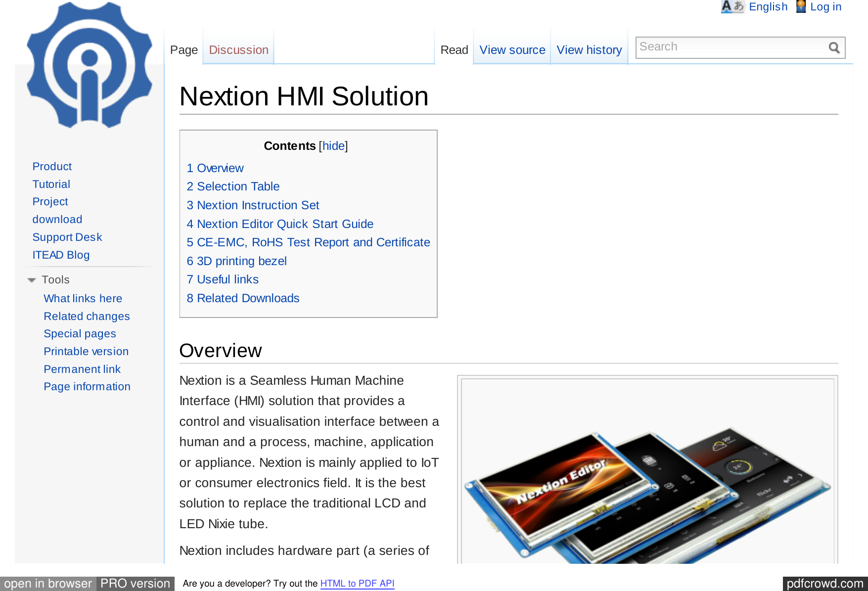The width and height of the screenshot is (868, 591).
Task: Go to the Product sidebar link
Action: [52, 167]
